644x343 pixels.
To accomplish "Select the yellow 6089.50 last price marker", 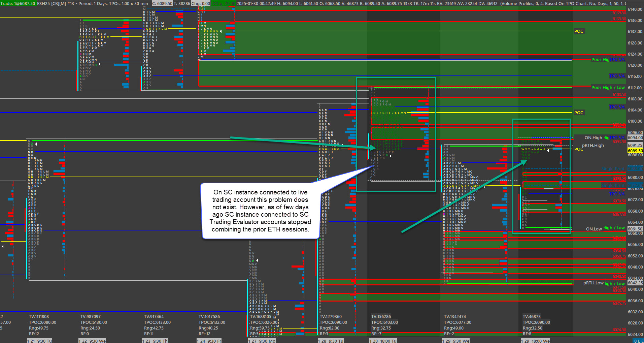I will 635,151.
